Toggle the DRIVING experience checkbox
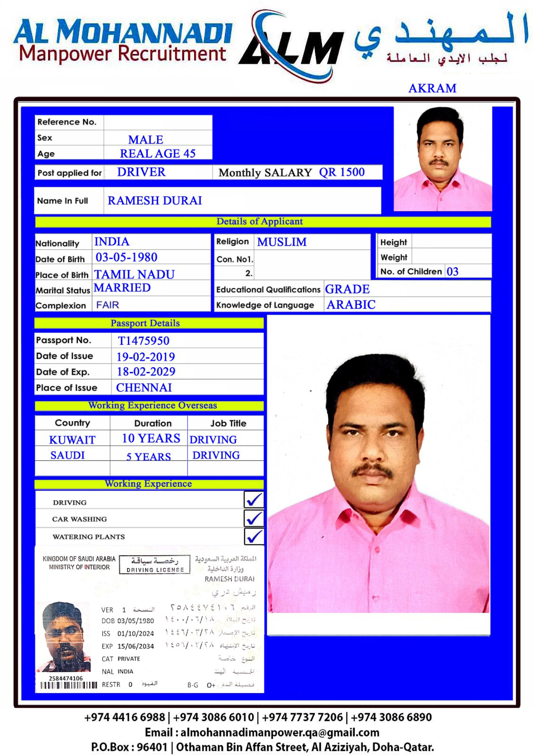The image size is (534, 756). coord(254,500)
